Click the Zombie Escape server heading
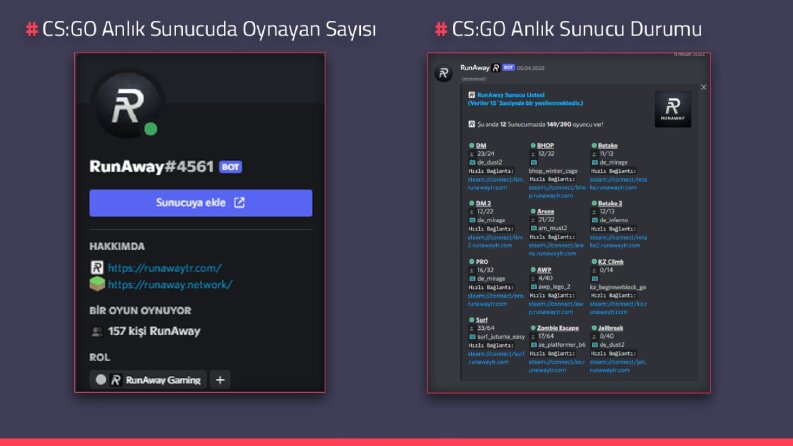Viewport: 793px width, 446px height. [557, 328]
